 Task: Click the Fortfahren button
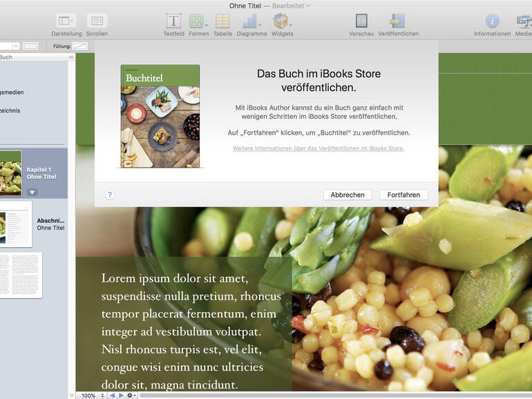pyautogui.click(x=403, y=195)
